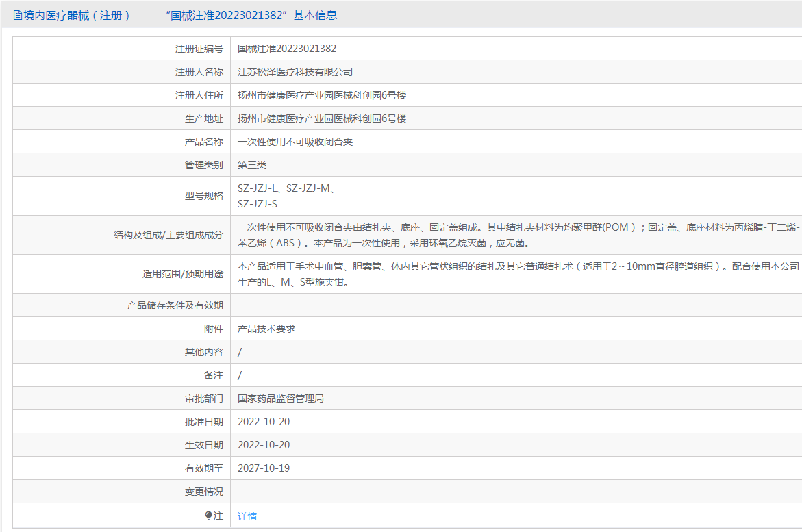
Task: Click approval department 国家药品监督管理局
Action: click(281, 398)
